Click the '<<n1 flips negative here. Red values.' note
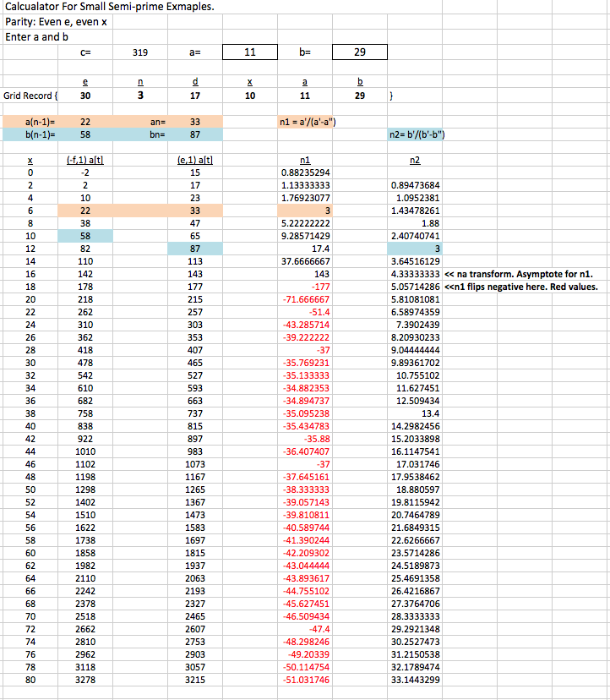This screenshot has height=700, width=610. [x=520, y=287]
